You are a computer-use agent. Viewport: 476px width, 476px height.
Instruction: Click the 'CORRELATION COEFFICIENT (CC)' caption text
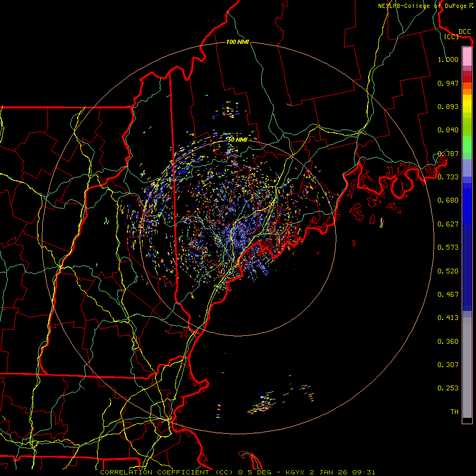point(167,472)
